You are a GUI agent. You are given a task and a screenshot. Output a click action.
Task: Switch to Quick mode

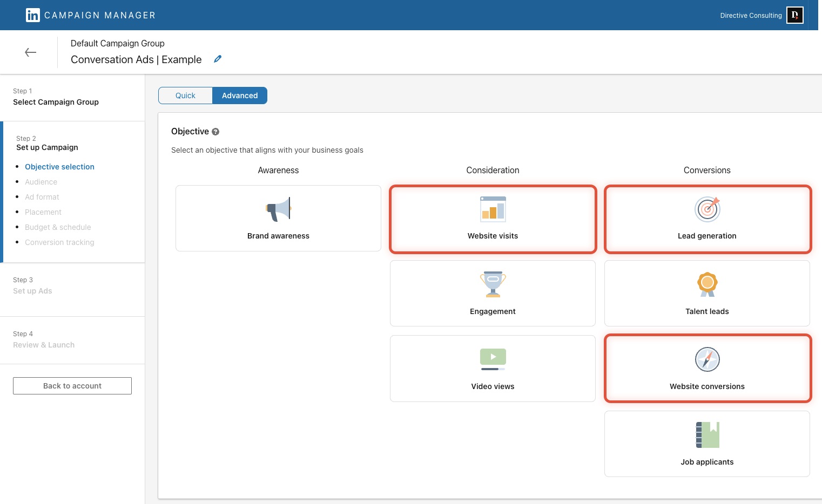tap(185, 96)
